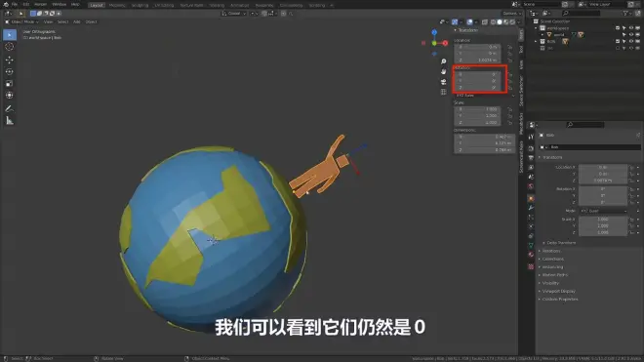Viewport: 644px width, 362px height.
Task: Open the Add menu in viewport header
Action: (x=77, y=21)
